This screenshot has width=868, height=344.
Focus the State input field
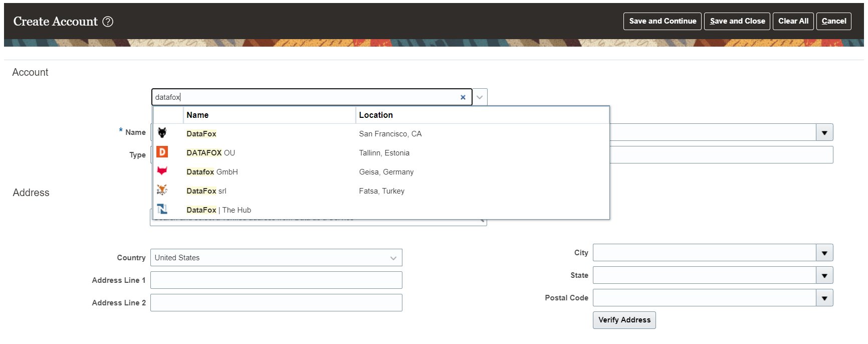click(705, 276)
